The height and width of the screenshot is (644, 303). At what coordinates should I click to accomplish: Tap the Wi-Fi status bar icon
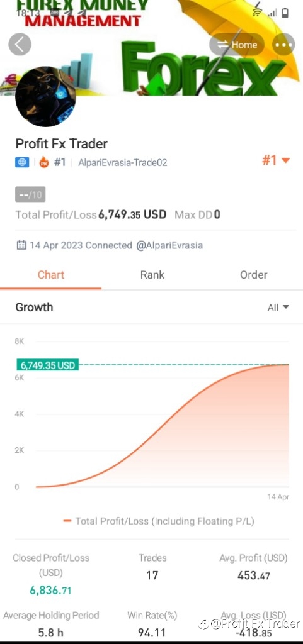point(258,13)
